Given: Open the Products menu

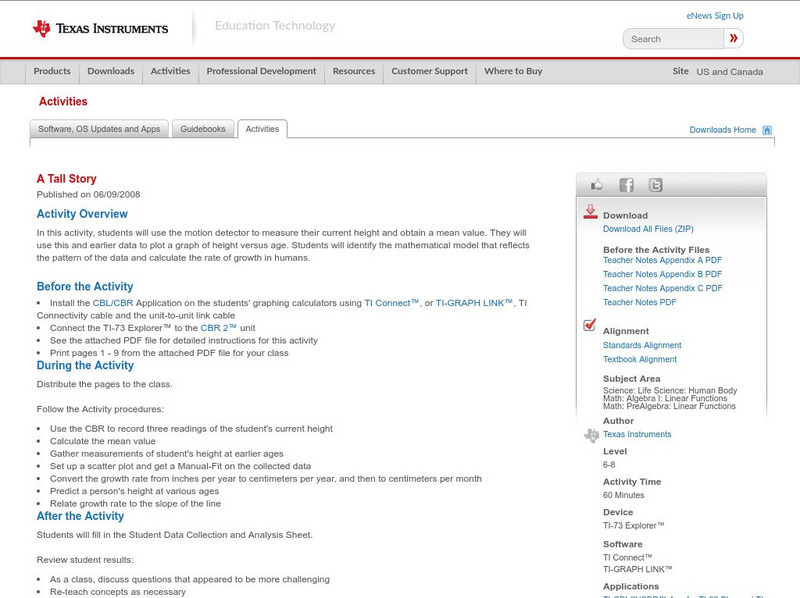Looking at the screenshot, I should point(52,71).
